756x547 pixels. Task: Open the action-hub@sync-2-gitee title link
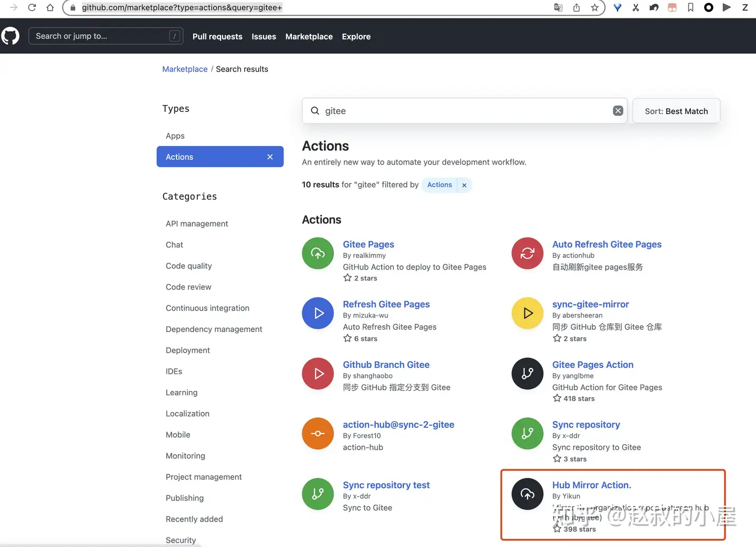click(398, 425)
